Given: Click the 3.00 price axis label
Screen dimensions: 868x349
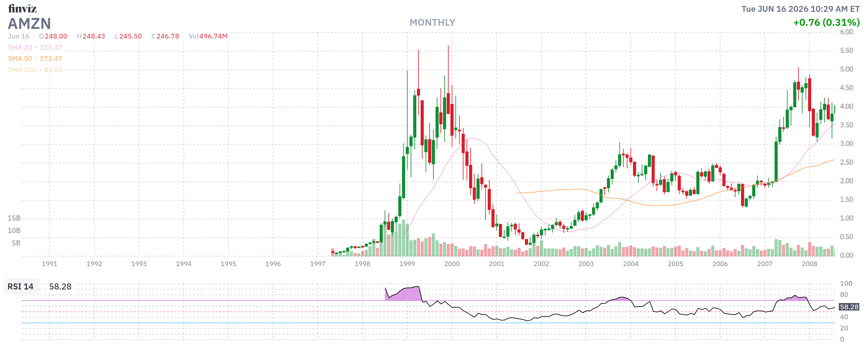Looking at the screenshot, I should pos(847,144).
